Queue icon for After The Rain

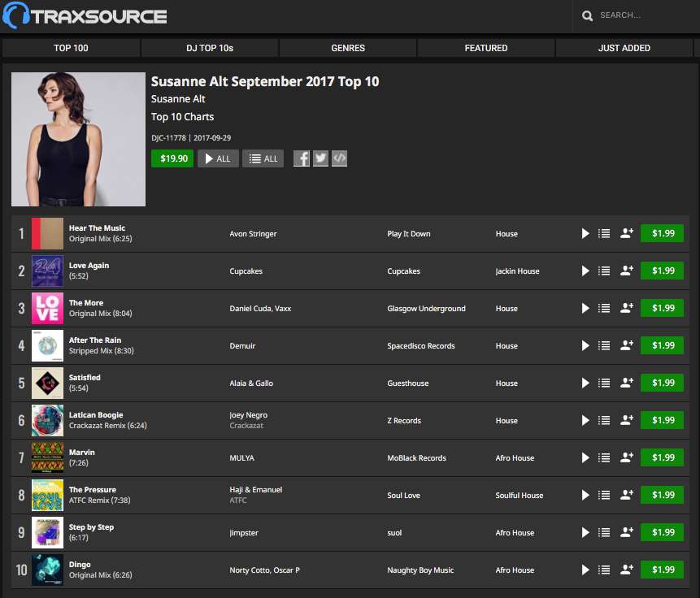click(x=604, y=345)
